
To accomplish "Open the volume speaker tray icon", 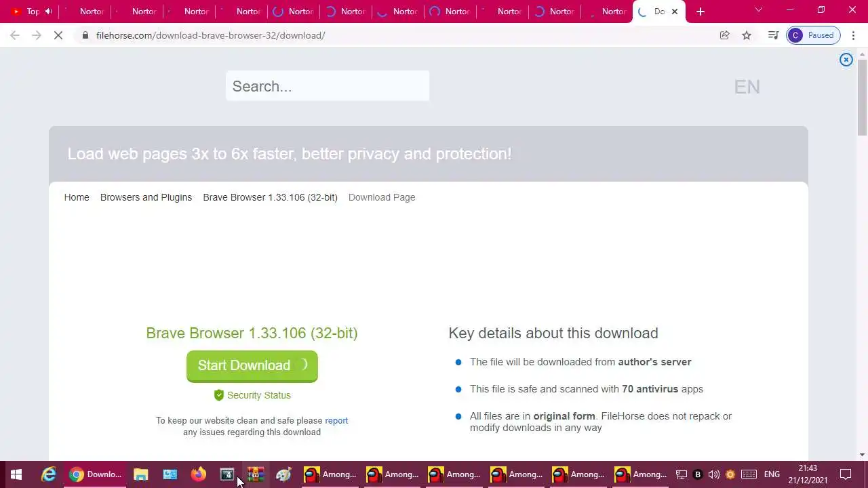I will point(713,474).
